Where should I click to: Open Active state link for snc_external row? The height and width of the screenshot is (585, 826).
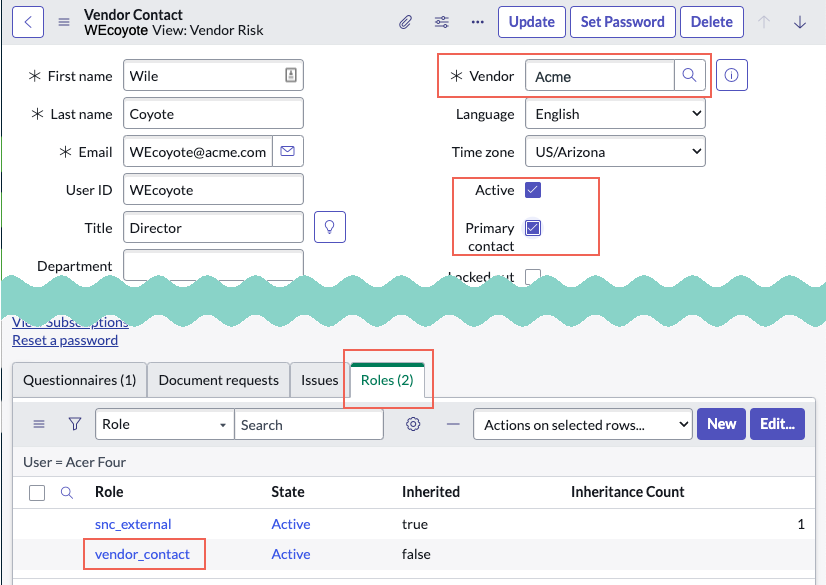pyautogui.click(x=291, y=524)
